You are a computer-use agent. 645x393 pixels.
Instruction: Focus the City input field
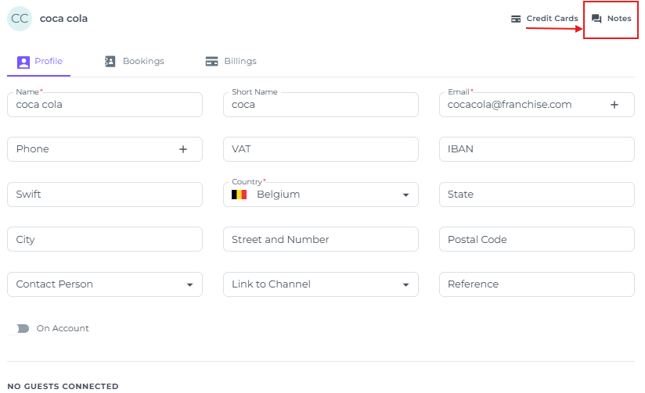pos(105,239)
